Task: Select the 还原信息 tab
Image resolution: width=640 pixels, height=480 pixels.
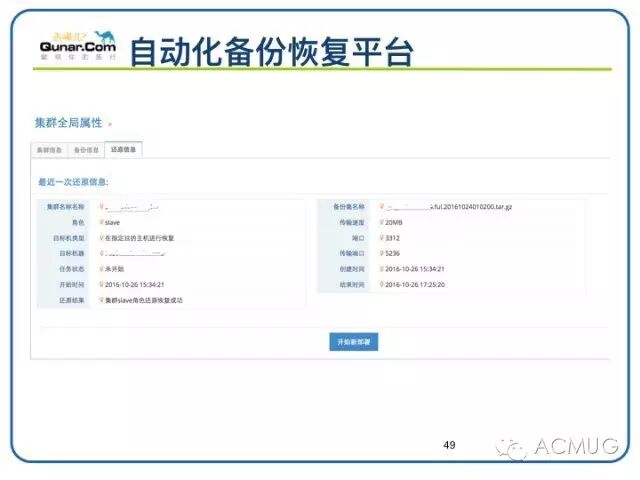Action: [123, 149]
